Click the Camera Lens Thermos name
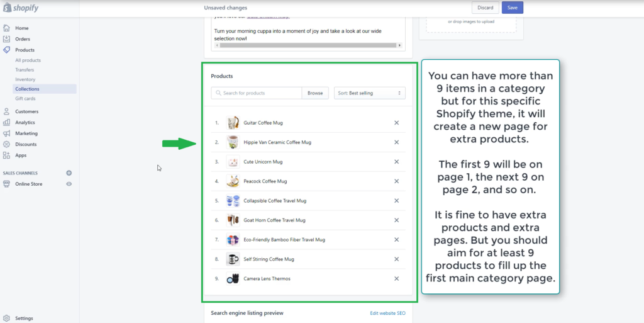The image size is (644, 323). tap(267, 279)
